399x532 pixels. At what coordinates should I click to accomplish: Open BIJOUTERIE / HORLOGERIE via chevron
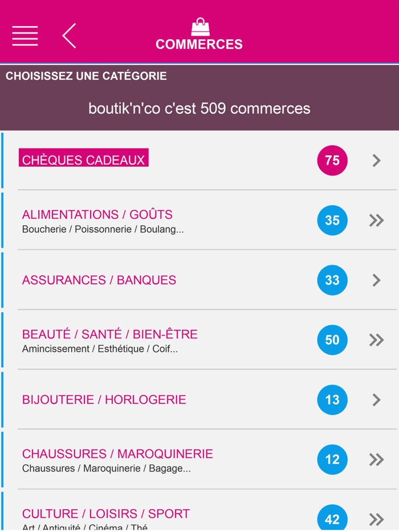point(376,400)
